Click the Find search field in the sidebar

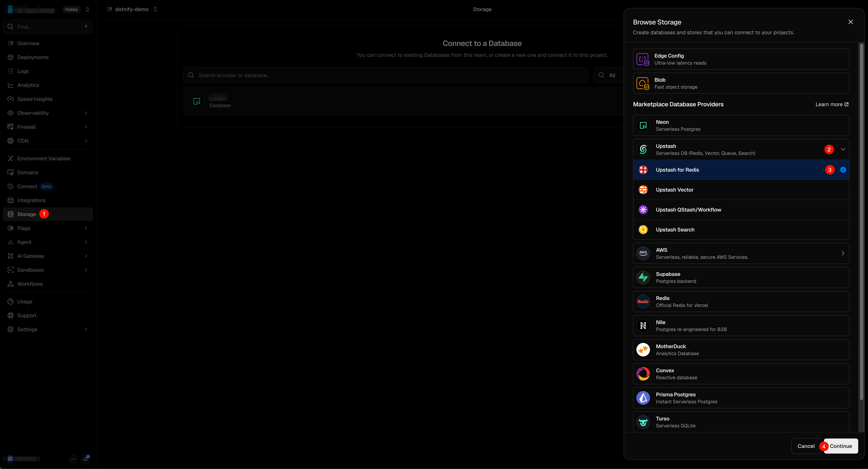[48, 27]
